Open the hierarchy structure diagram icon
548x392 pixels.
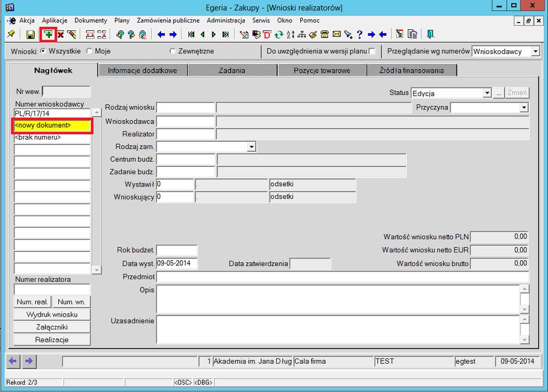(x=302, y=34)
